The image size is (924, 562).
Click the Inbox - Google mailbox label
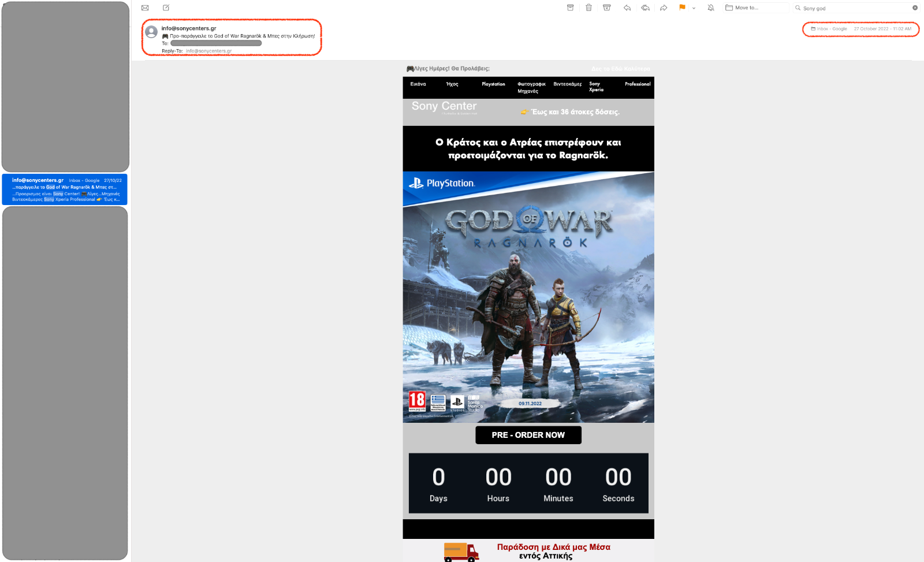(829, 29)
